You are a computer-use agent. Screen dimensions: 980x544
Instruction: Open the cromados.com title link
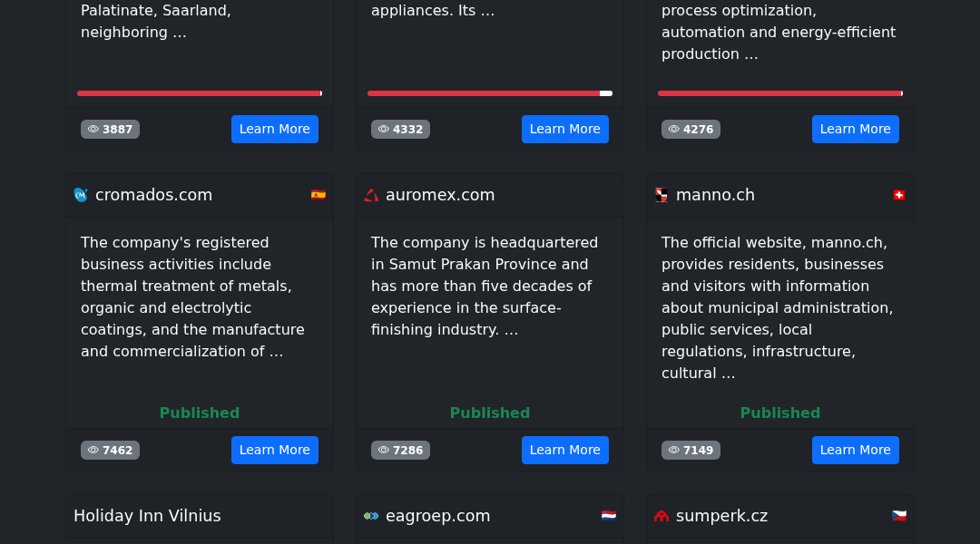coord(153,195)
